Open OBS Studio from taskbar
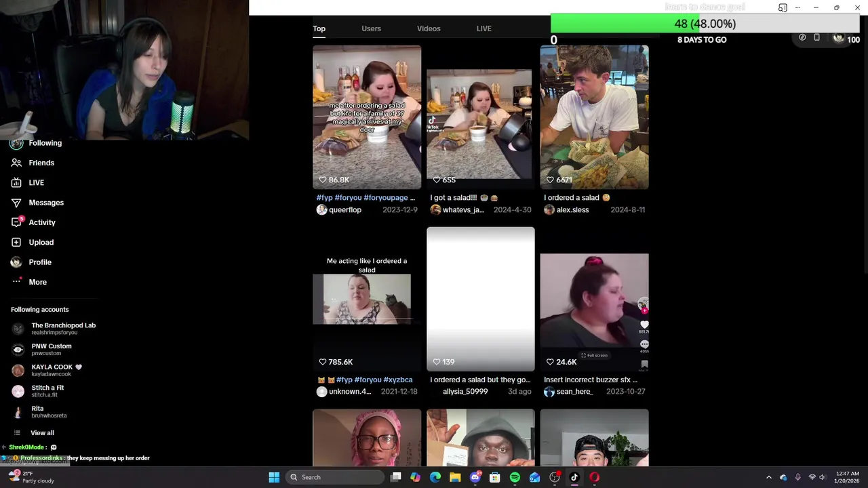The image size is (868, 488). [x=555, y=477]
